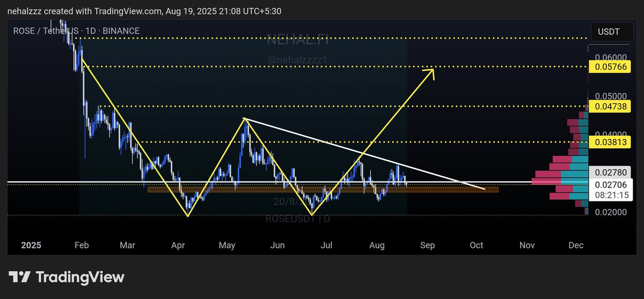Click the current price 0.02706 label
Image resolution: width=644 pixels, height=299 pixels.
610,184
